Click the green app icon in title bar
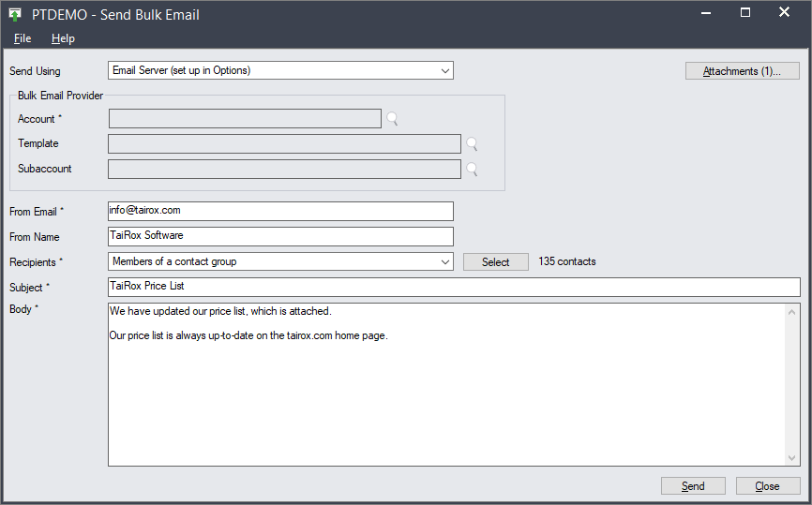812x505 pixels. pyautogui.click(x=15, y=14)
